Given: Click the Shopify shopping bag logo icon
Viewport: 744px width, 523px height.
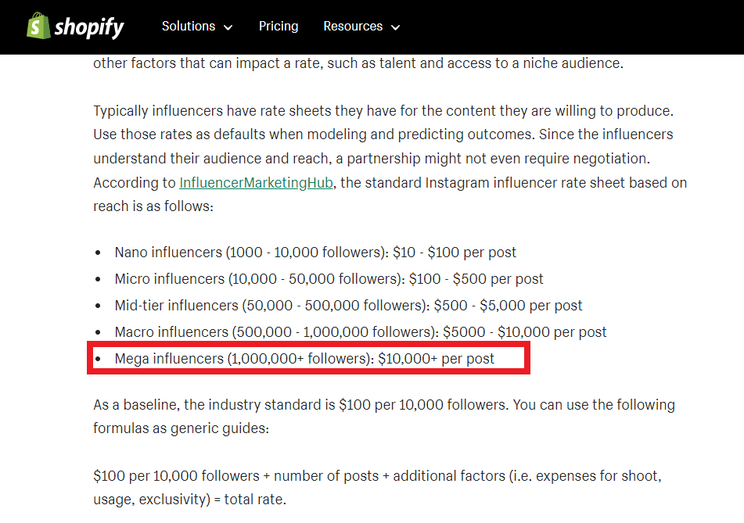Looking at the screenshot, I should 38,26.
